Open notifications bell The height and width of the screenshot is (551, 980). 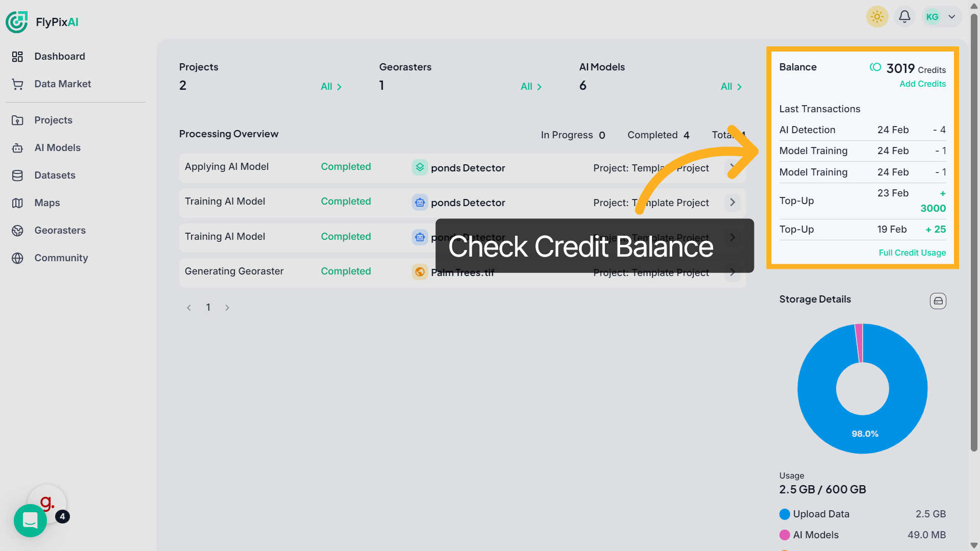point(904,17)
